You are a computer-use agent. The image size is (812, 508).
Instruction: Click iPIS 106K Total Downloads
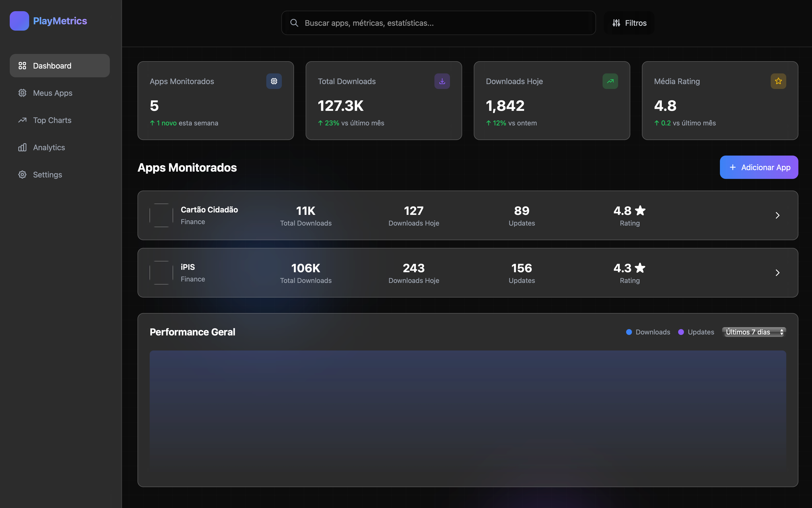tap(306, 273)
